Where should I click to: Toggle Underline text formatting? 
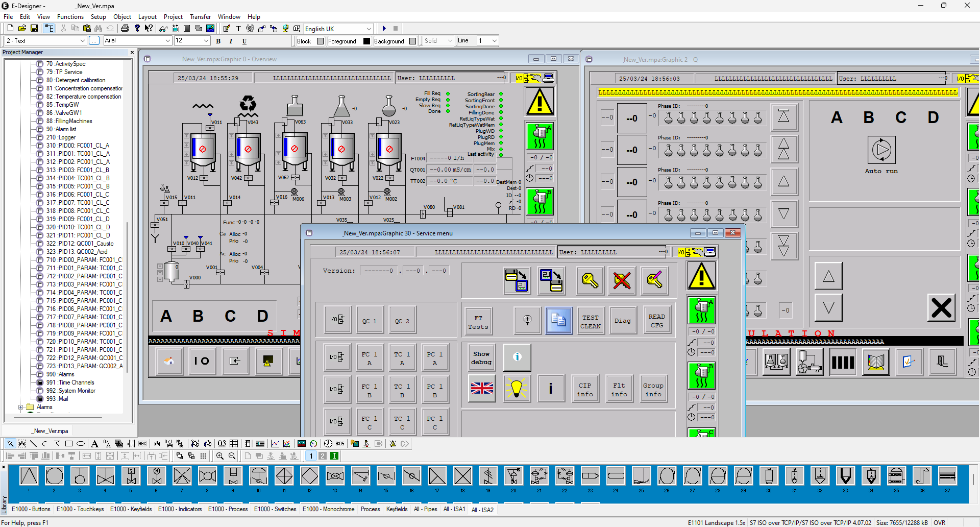[x=244, y=41]
